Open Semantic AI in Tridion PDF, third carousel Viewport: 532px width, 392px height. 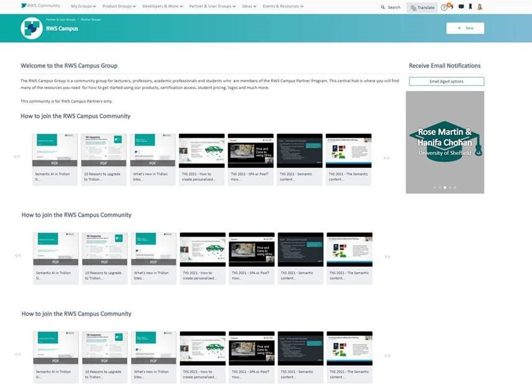click(x=55, y=357)
